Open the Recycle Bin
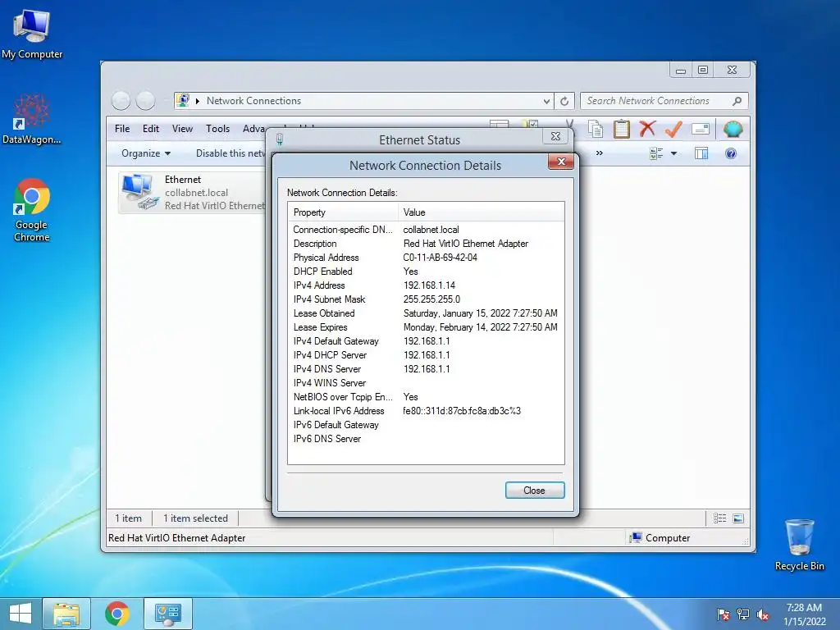The width and height of the screenshot is (840, 630). [799, 545]
